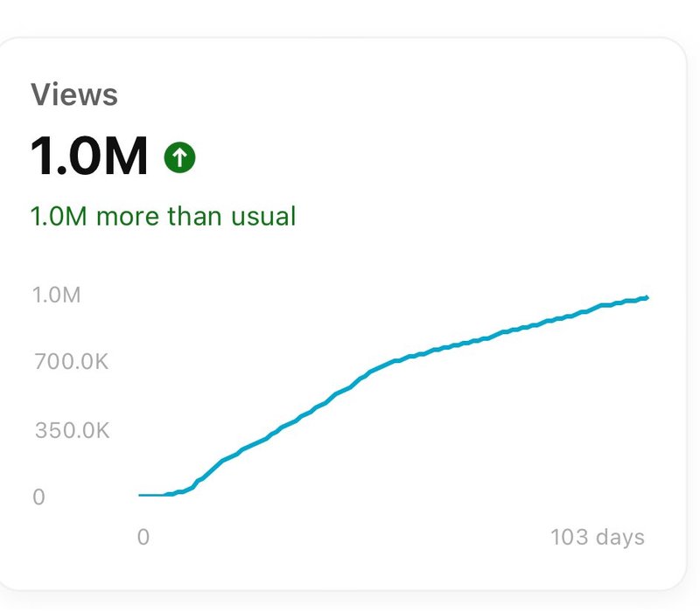The image size is (700, 612).
Task: Click the 0 label on the x-axis
Action: point(143,537)
